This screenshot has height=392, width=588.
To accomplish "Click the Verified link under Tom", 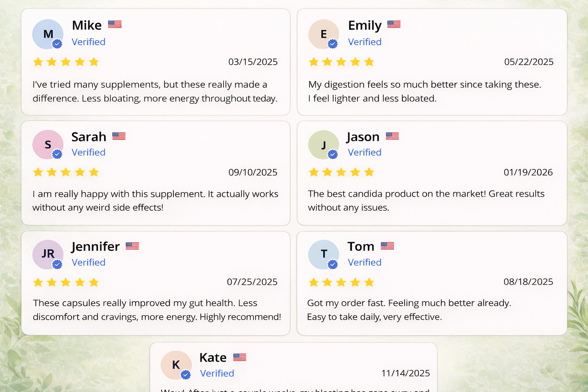I will tap(364, 262).
